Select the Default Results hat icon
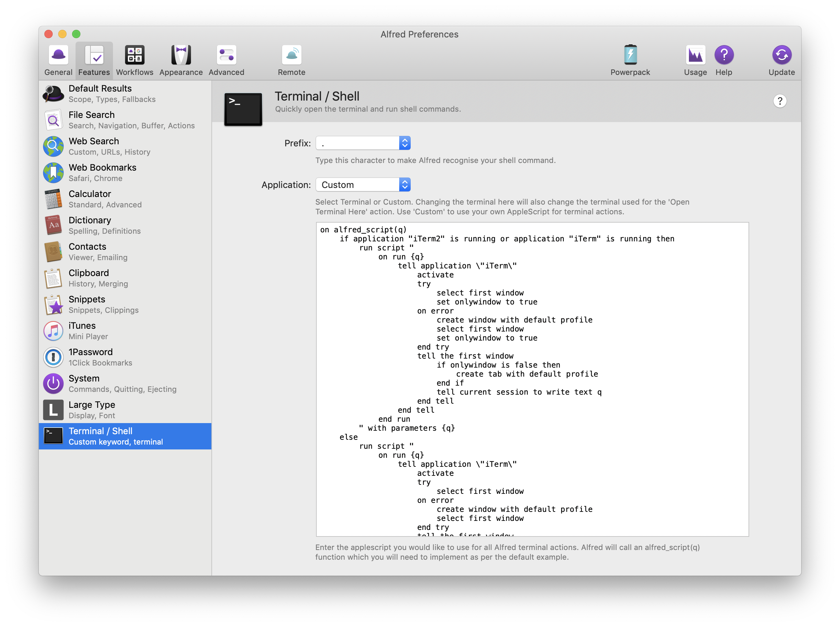 coord(53,94)
